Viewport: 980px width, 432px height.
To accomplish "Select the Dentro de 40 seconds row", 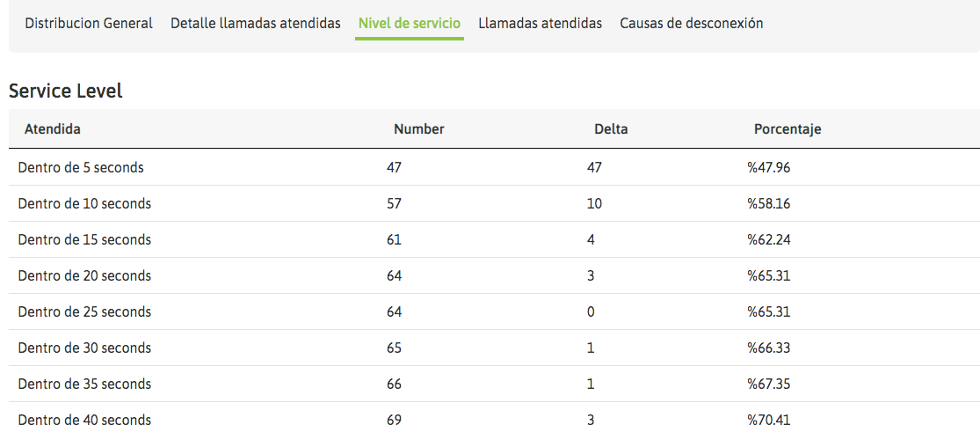I will coord(84,420).
